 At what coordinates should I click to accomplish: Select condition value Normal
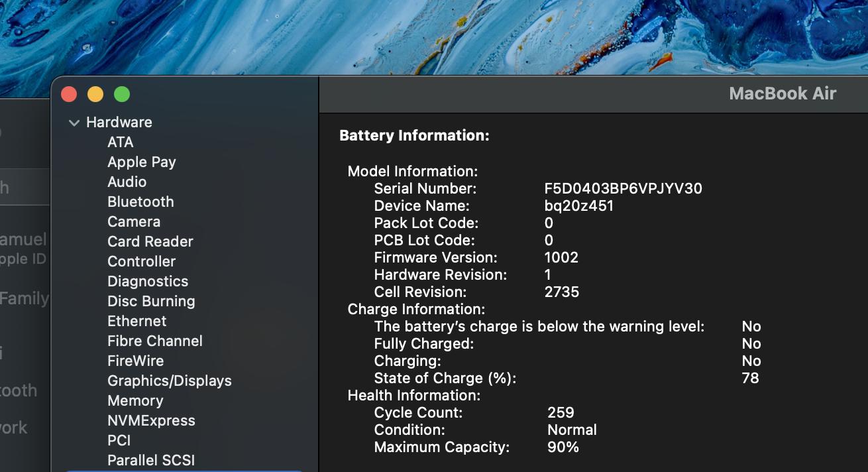tap(572, 430)
